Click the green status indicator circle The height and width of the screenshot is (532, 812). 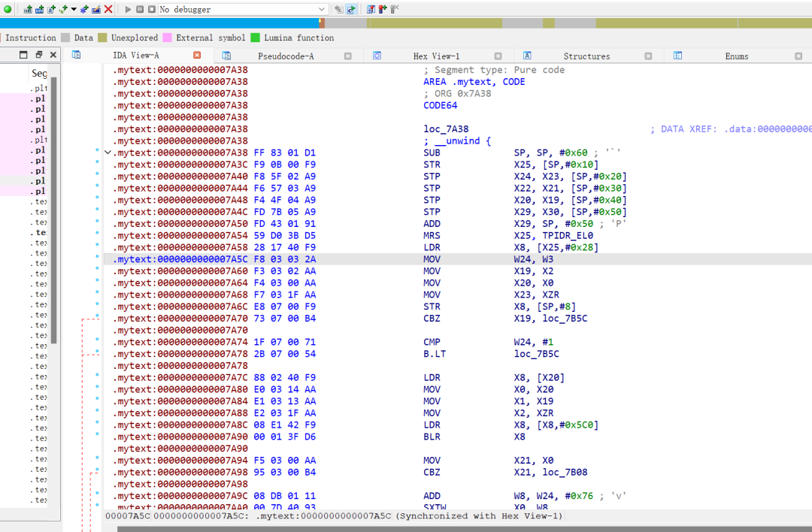(8, 9)
